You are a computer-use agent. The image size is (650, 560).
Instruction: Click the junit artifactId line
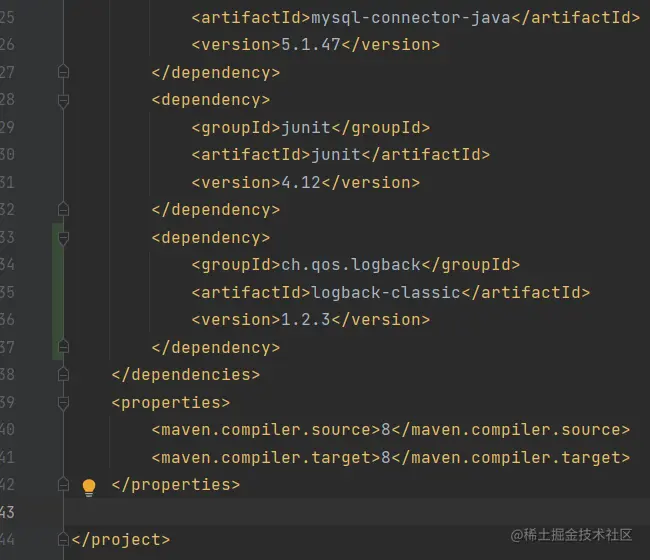click(340, 155)
